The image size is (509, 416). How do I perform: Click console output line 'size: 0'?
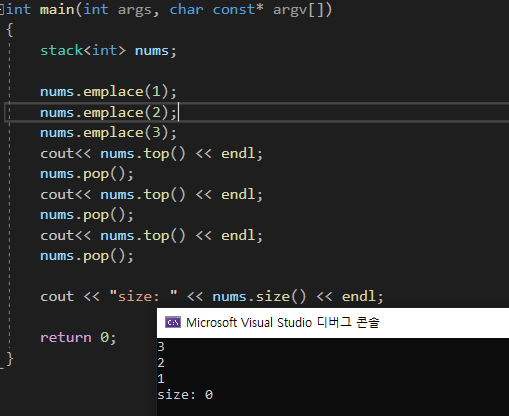click(x=185, y=395)
